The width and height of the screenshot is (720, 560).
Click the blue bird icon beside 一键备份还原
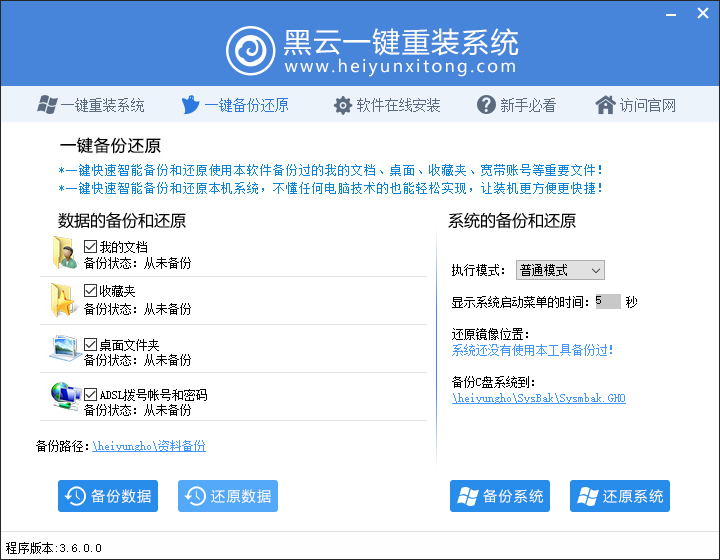tap(190, 105)
